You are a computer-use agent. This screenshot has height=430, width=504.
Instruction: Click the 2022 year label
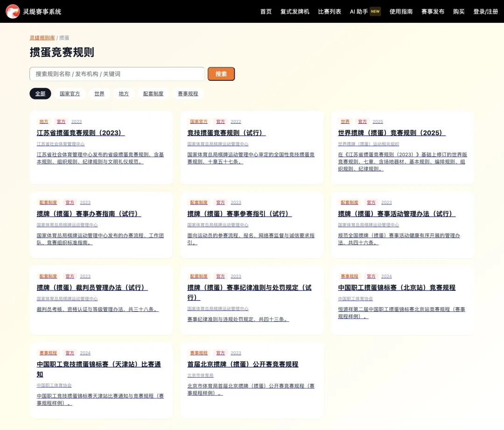point(236,121)
